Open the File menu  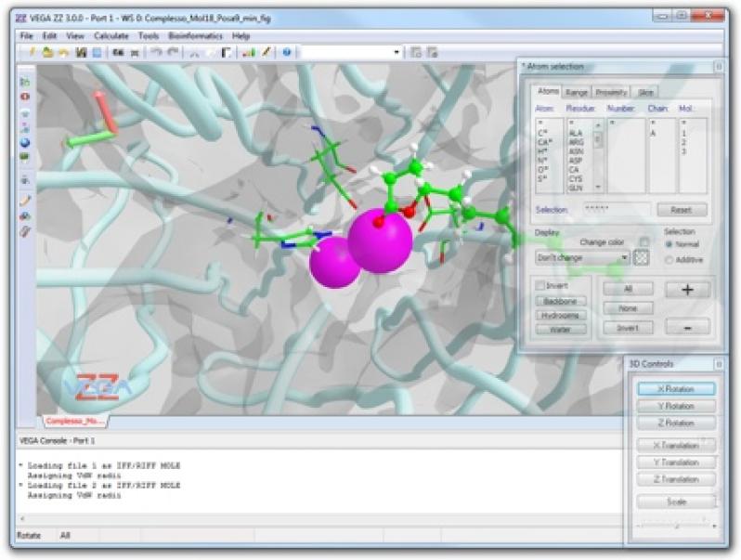pos(26,36)
